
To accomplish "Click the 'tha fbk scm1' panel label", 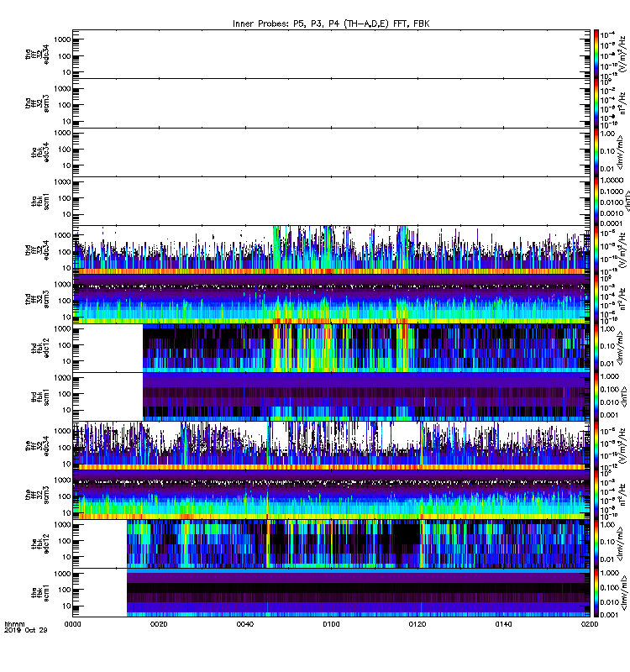I will coord(40,201).
